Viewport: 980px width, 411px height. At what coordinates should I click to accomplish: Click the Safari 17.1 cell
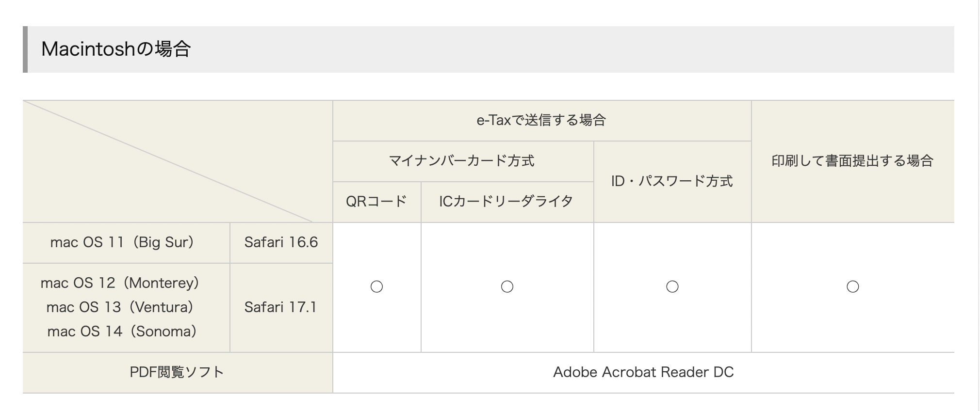(280, 307)
